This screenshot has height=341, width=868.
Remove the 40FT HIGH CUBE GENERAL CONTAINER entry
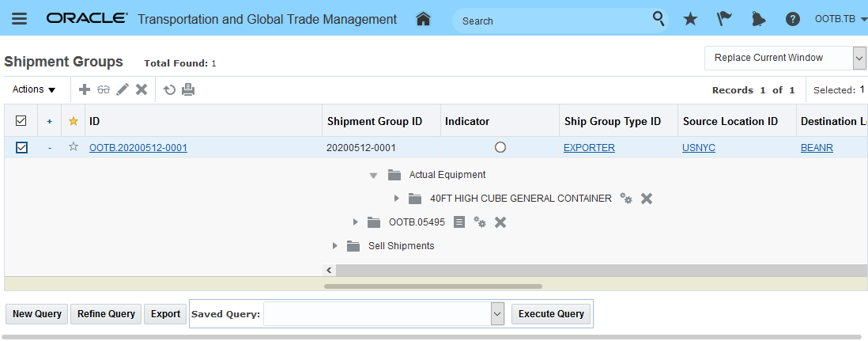pyautogui.click(x=647, y=199)
